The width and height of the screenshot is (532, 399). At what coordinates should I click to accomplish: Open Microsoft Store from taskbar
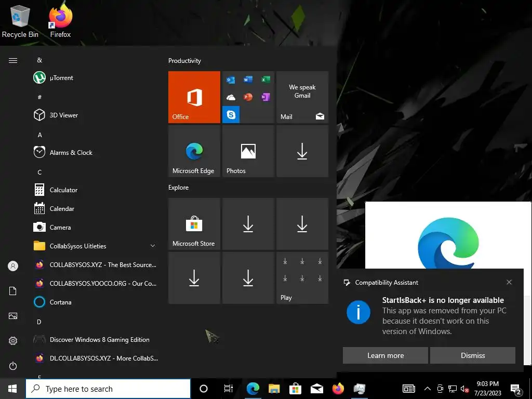[x=295, y=389]
